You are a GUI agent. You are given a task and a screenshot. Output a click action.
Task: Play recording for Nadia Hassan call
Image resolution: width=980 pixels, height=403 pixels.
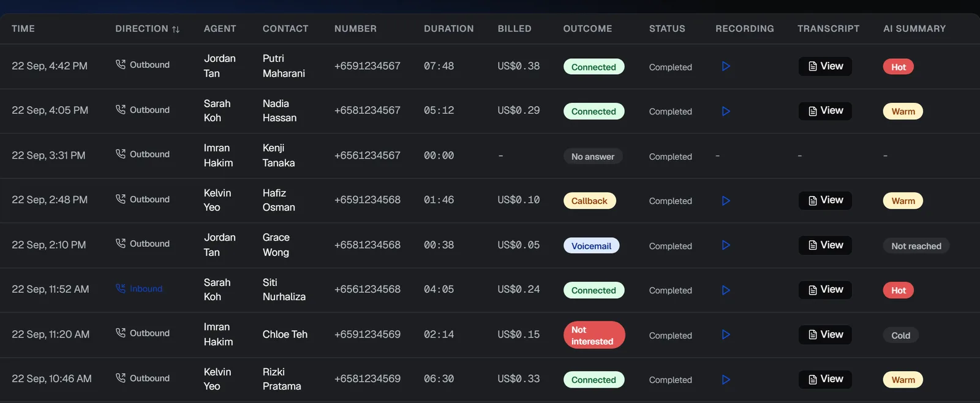(726, 111)
